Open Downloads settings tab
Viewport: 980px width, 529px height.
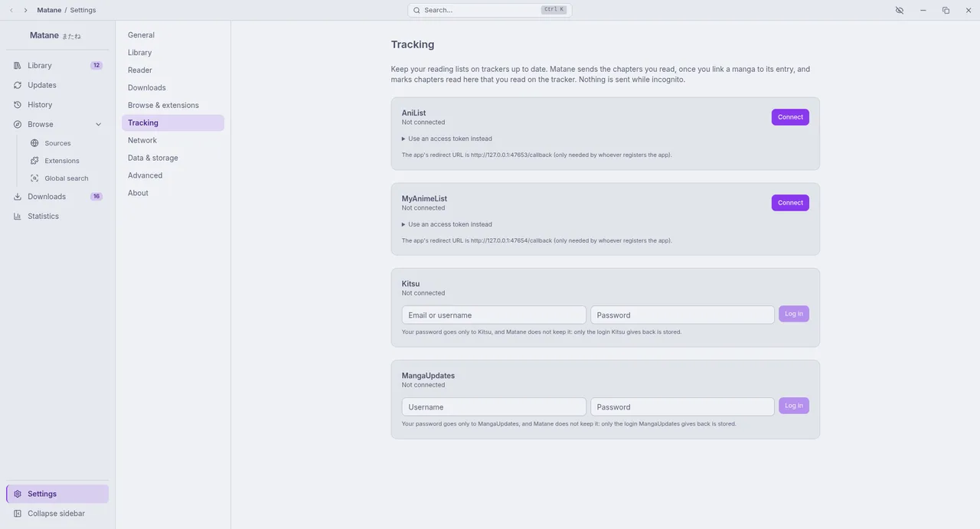(x=173, y=88)
